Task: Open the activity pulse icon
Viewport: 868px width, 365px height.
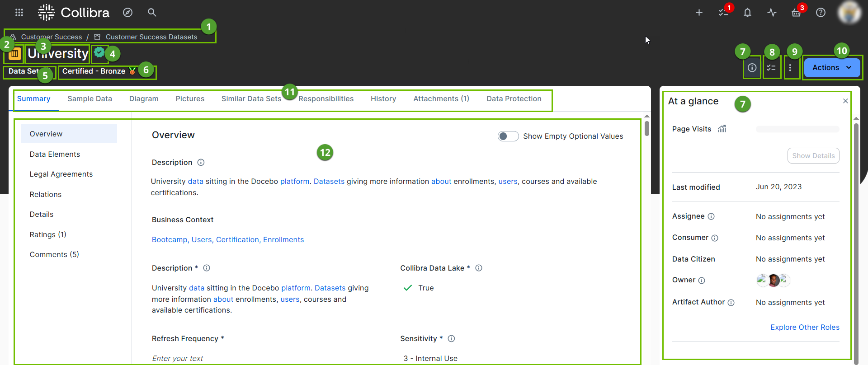Action: coord(772,13)
